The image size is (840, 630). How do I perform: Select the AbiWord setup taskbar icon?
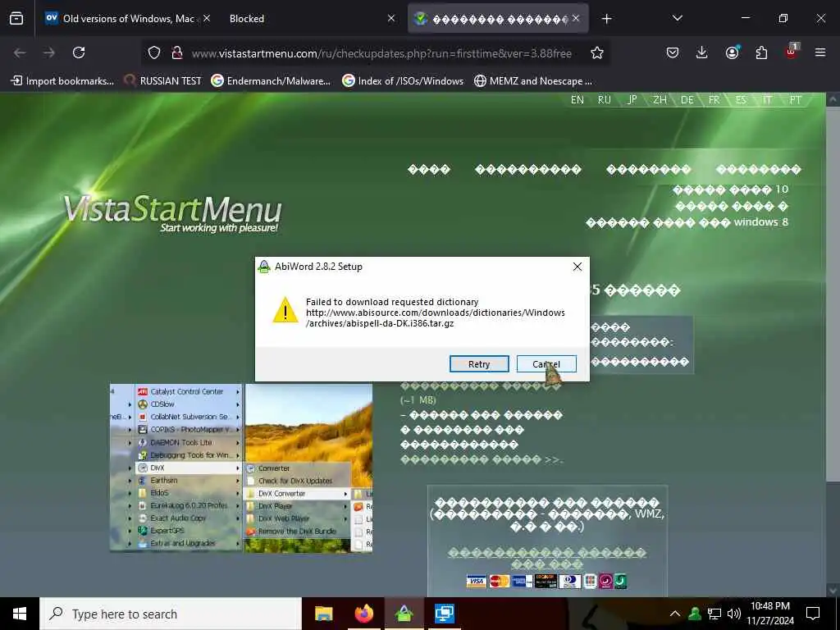click(404, 614)
